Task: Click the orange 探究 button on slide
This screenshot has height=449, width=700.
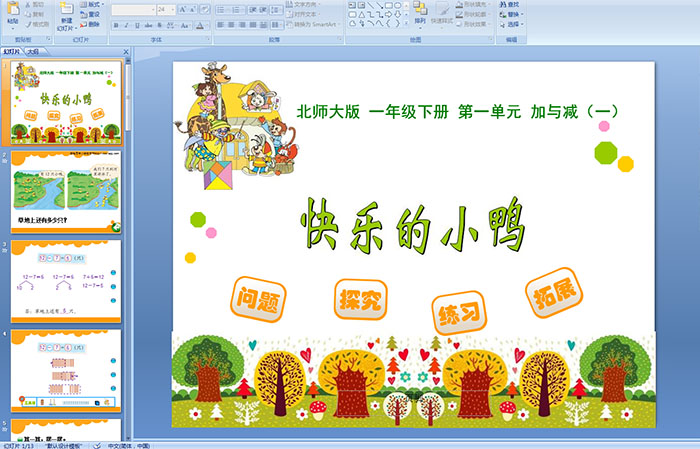Action: point(361,299)
